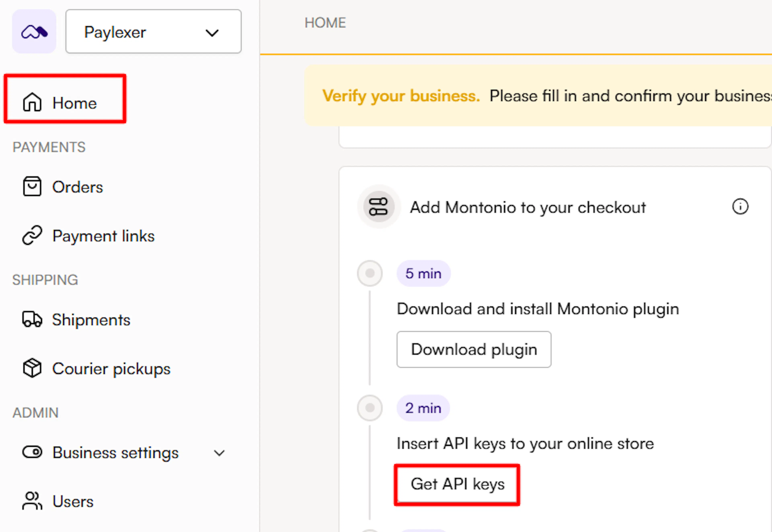Click the PAYMENTS section label
The width and height of the screenshot is (772, 532).
click(x=49, y=147)
